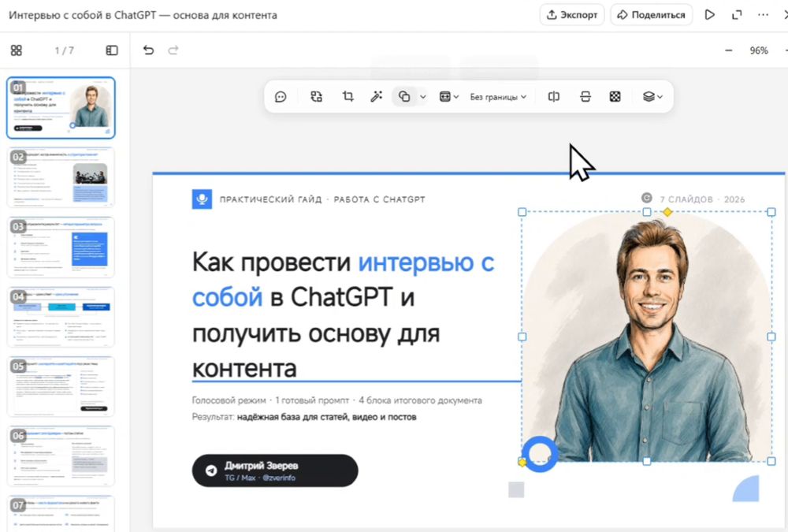Select slide 01 thumbnail
Screen dimensions: 788x532
[x=61, y=108]
